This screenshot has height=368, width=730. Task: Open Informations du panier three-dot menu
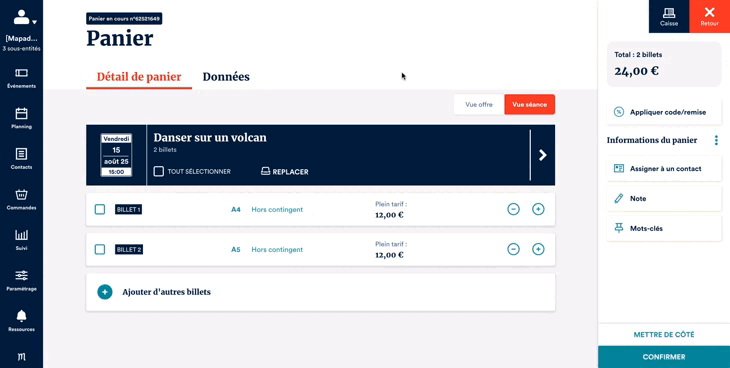coord(716,140)
